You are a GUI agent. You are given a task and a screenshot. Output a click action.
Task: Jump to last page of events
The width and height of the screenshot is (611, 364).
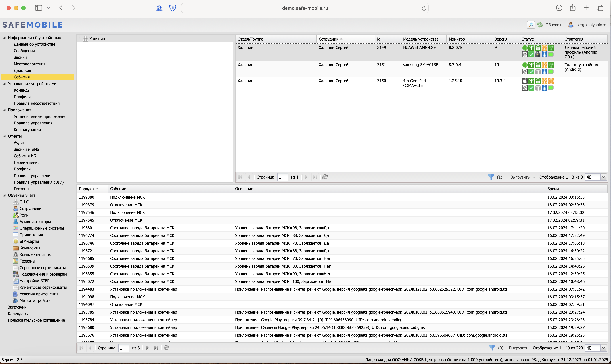(156, 348)
